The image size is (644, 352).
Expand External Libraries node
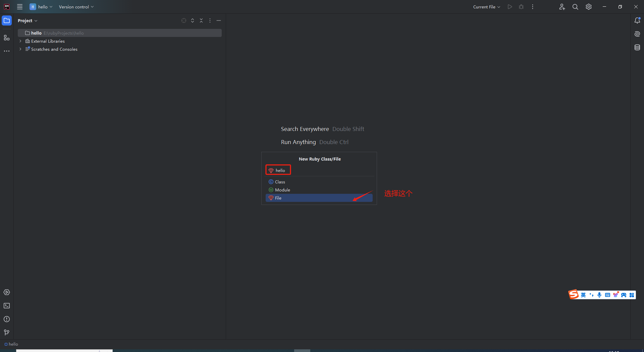20,41
